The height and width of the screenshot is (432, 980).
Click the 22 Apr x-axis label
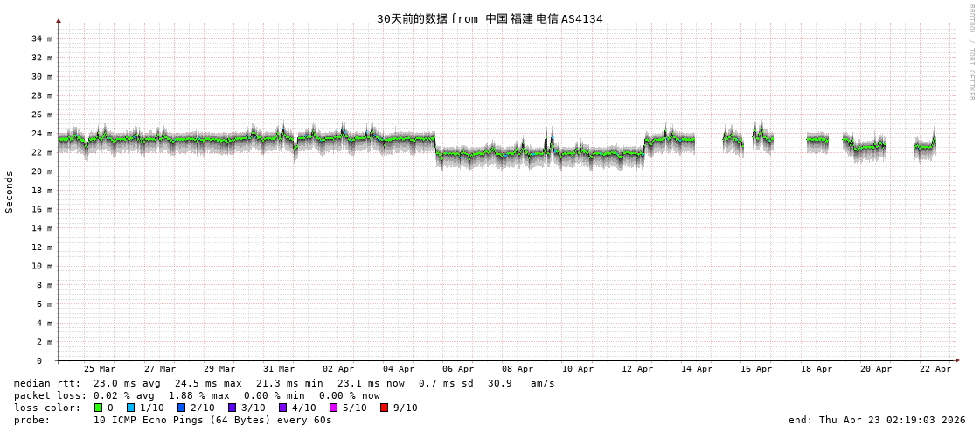click(x=935, y=369)
